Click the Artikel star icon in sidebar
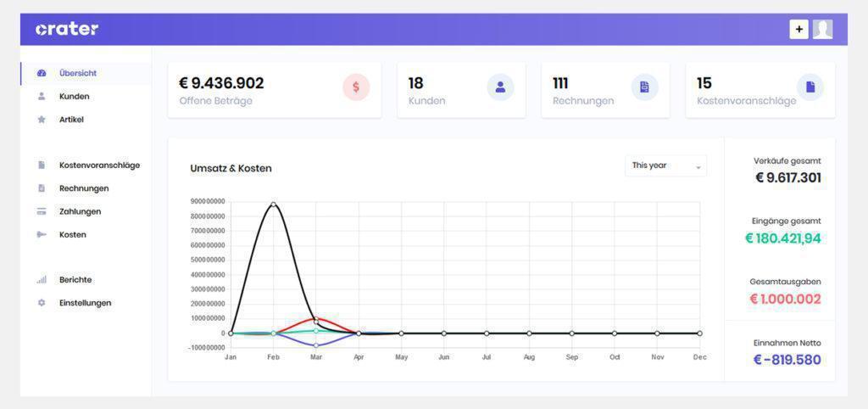This screenshot has width=868, height=409. [42, 120]
